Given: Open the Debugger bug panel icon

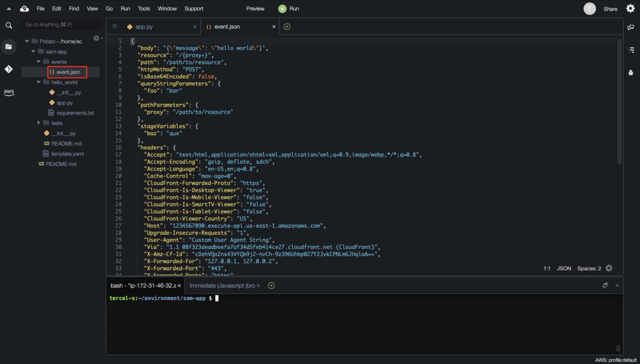Looking at the screenshot, I should pyautogui.click(x=631, y=72).
